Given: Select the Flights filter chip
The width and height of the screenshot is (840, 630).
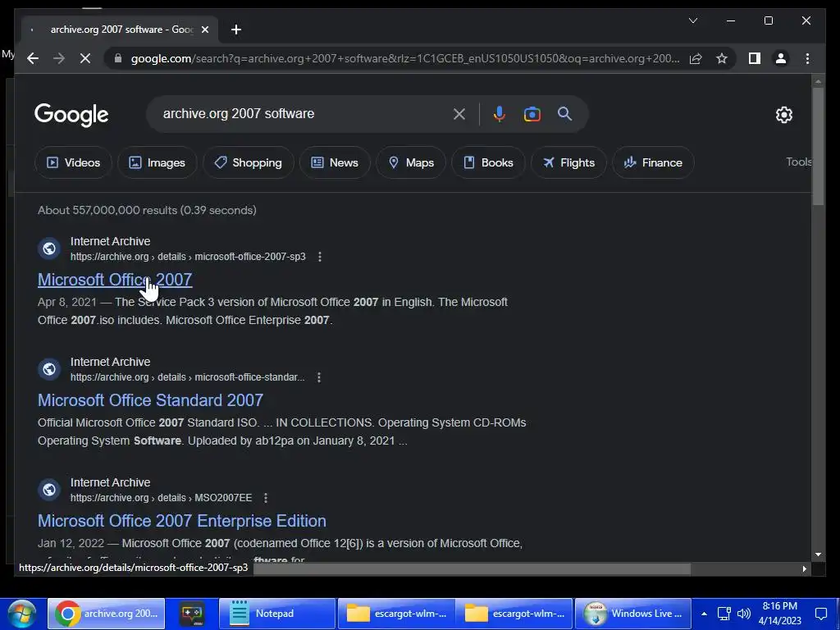Looking at the screenshot, I should pyautogui.click(x=568, y=162).
